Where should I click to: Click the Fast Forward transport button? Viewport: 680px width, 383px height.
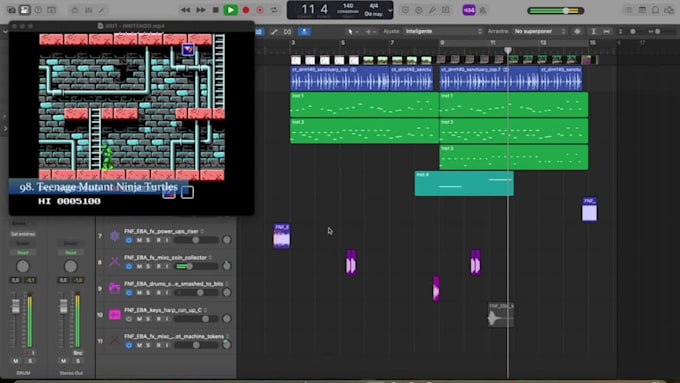pyautogui.click(x=201, y=10)
